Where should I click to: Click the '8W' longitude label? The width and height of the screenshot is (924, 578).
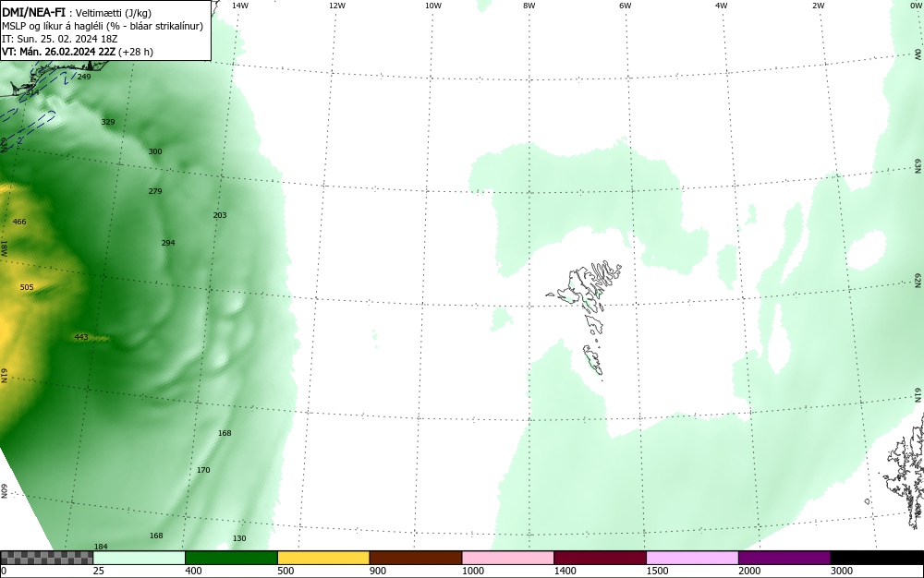click(x=529, y=6)
